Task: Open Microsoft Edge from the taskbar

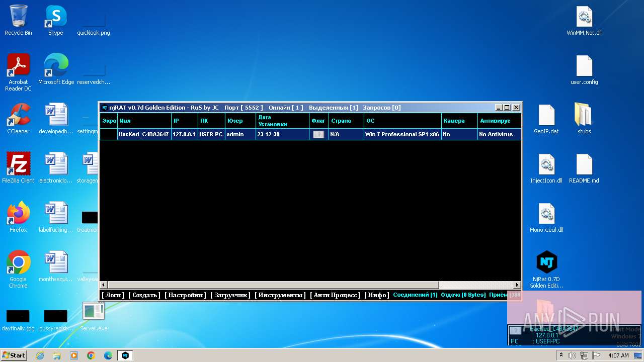Action: [x=108, y=355]
